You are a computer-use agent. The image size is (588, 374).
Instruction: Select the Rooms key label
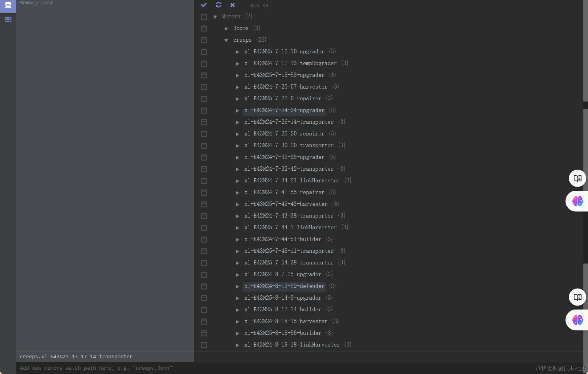tap(241, 28)
